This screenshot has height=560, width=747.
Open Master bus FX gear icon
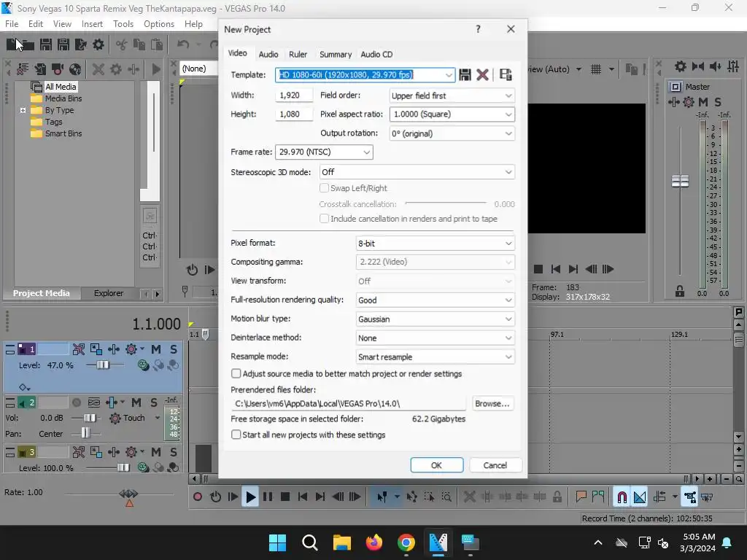coord(689,102)
